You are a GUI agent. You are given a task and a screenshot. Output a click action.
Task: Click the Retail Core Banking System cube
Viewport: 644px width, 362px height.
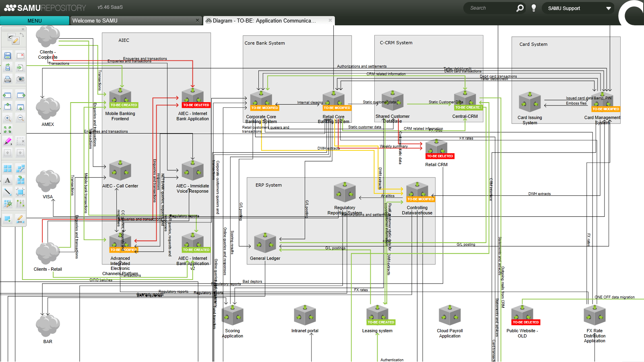(x=333, y=99)
